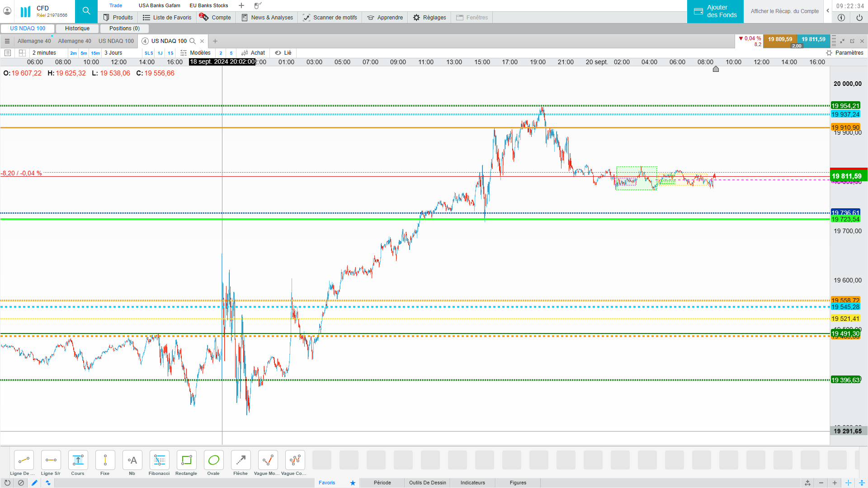This screenshot has width=868, height=488.
Task: Expand the Modèles templates menu
Action: click(x=195, y=53)
